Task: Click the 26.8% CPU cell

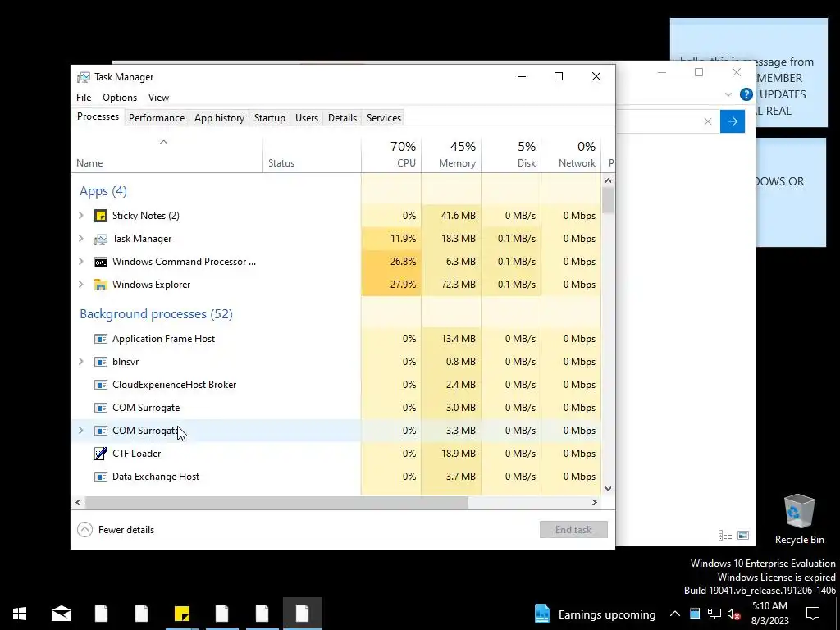Action: [391, 262]
